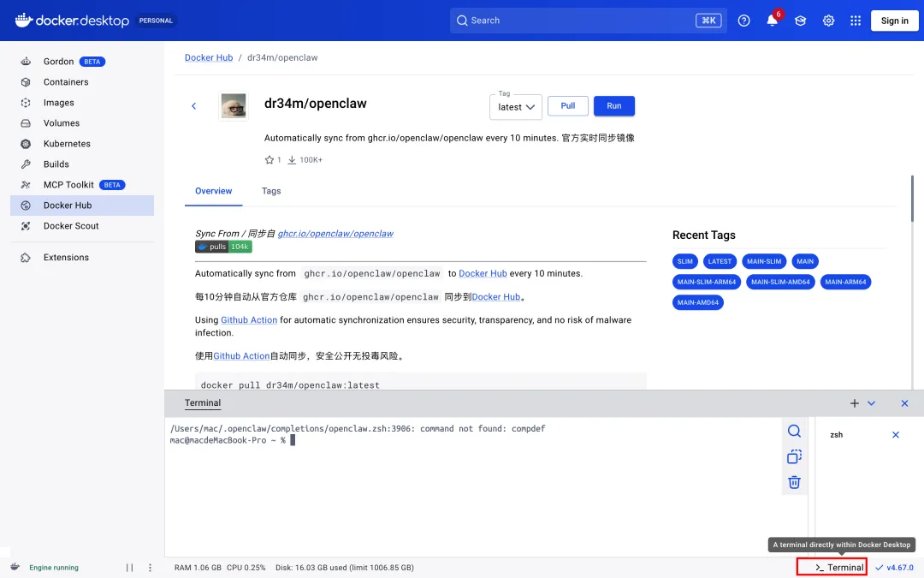Select the MAIN-SLIM-ARM64 tag chip
Viewport: 924px width, 578px height.
(707, 282)
